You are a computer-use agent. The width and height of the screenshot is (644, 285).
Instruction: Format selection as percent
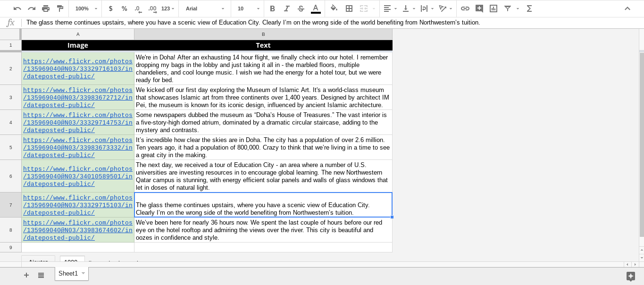click(124, 8)
